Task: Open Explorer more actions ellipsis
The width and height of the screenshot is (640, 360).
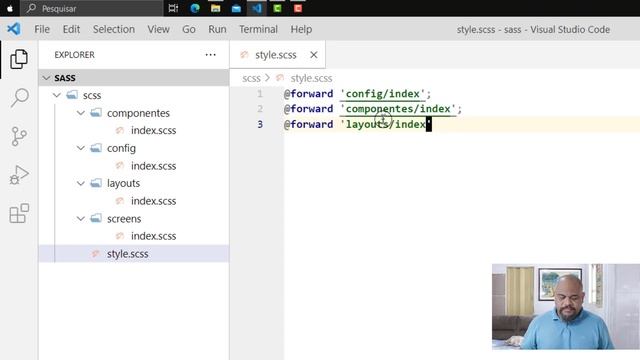Action: pos(210,55)
